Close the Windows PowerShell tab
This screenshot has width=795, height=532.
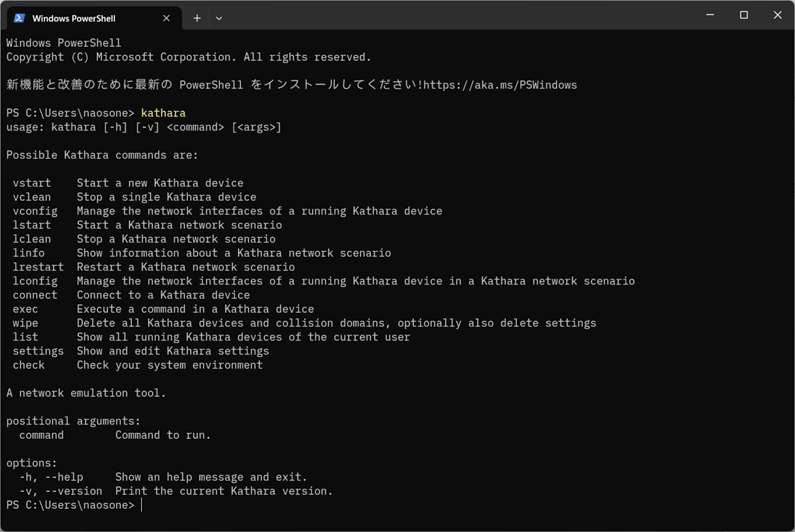166,18
